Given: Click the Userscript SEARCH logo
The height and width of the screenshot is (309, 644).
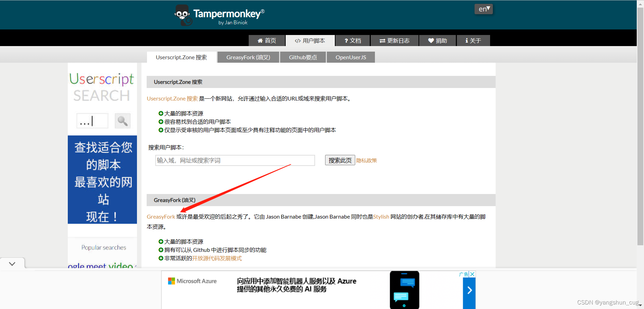Looking at the screenshot, I should tap(102, 87).
